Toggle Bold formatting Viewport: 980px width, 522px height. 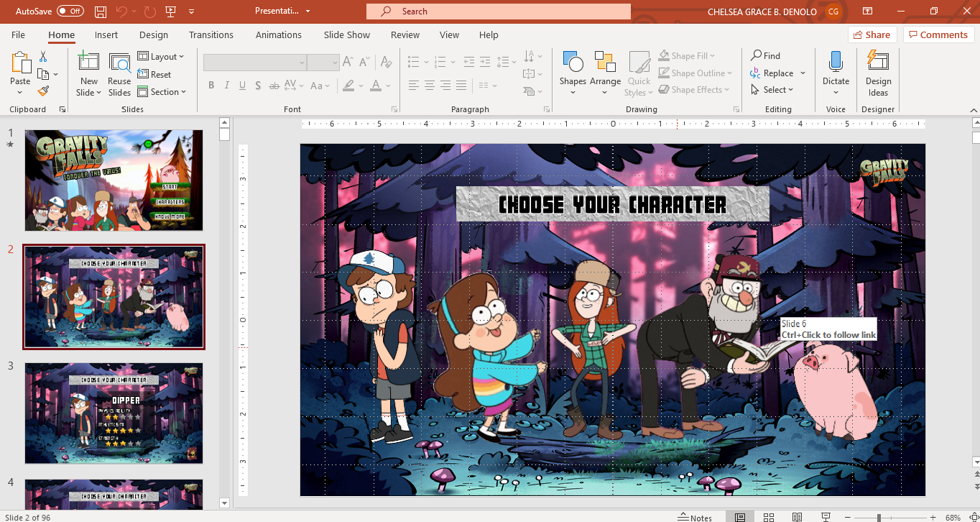pyautogui.click(x=211, y=86)
